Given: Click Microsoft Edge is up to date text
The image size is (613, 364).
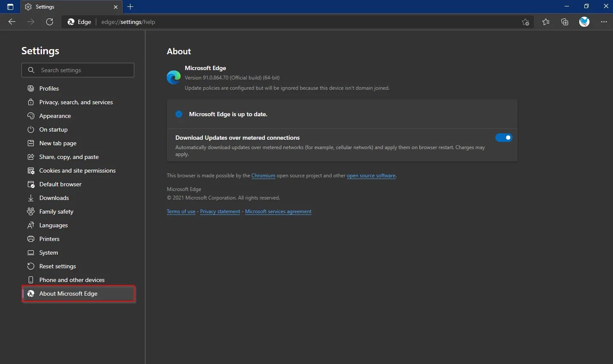Looking at the screenshot, I should (228, 114).
